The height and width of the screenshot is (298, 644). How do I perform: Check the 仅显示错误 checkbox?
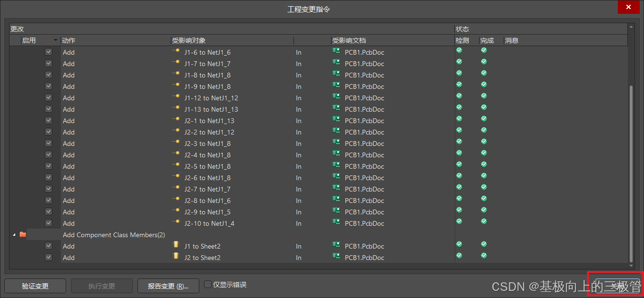click(x=207, y=284)
